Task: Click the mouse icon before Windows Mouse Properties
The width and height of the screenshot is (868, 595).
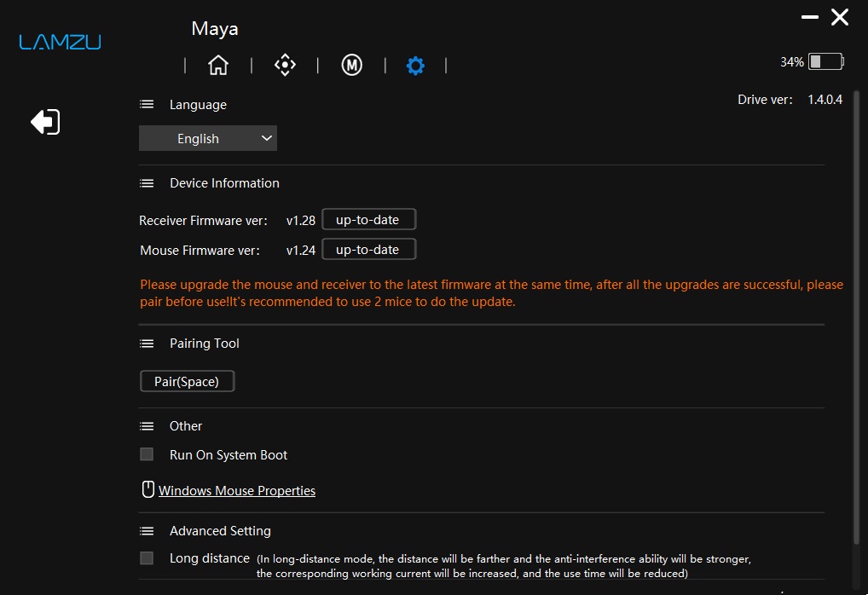Action: click(148, 489)
